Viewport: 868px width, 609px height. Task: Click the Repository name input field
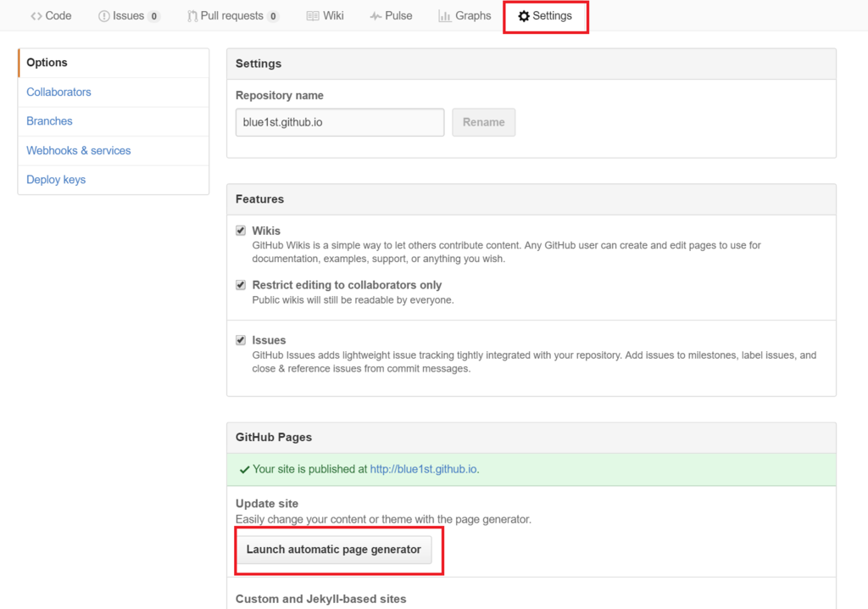(x=340, y=122)
